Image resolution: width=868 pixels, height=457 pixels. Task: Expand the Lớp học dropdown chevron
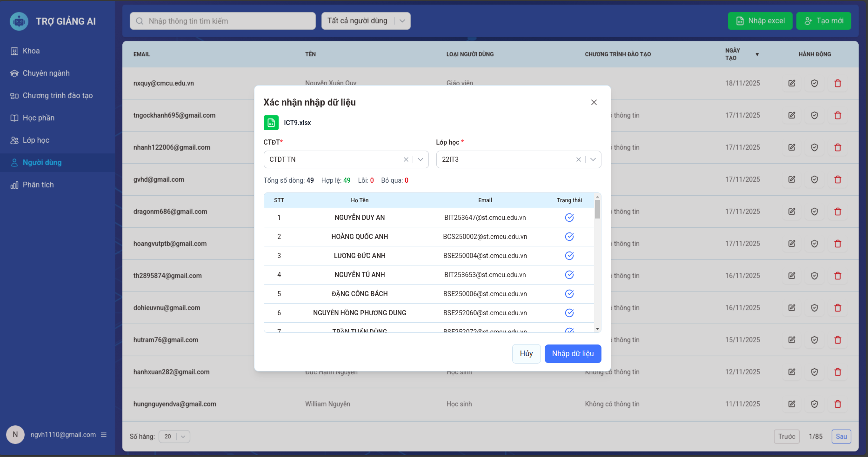[593, 159]
